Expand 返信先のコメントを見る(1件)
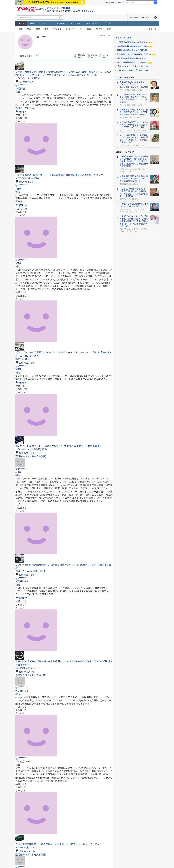174x868 pixels. [x=31, y=456]
